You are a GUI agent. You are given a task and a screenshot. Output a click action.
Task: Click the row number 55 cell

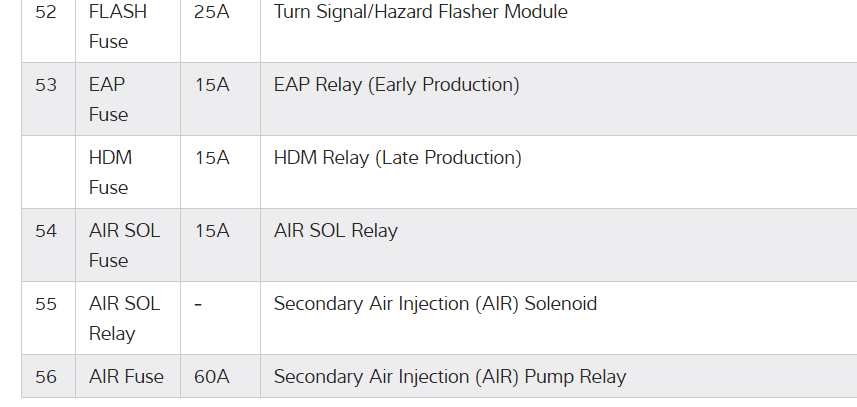point(46,304)
